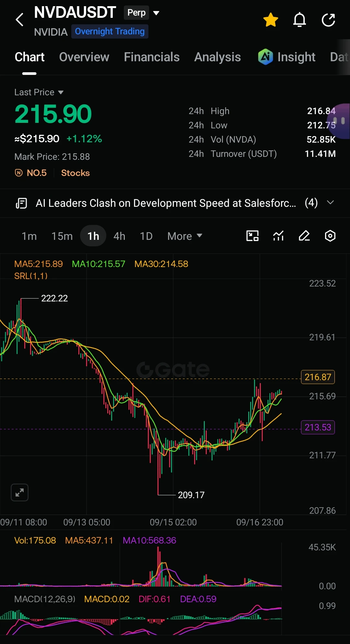Tap the MA10:215.57 indicator label
This screenshot has height=644, width=350.
tap(99, 264)
